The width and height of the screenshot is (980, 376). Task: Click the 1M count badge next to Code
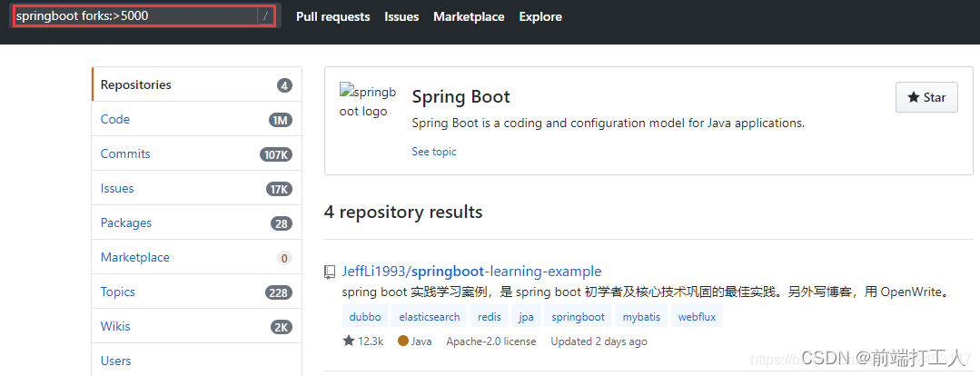pos(281,120)
